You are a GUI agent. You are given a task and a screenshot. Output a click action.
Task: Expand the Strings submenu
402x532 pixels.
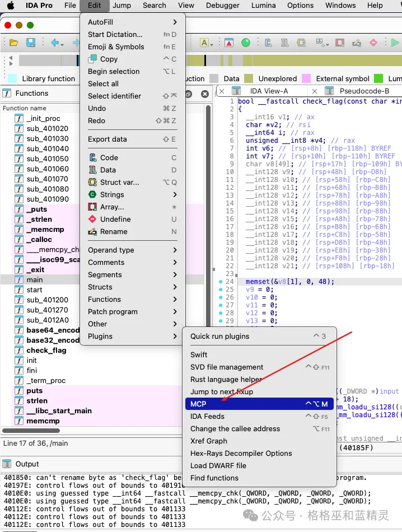[132, 195]
